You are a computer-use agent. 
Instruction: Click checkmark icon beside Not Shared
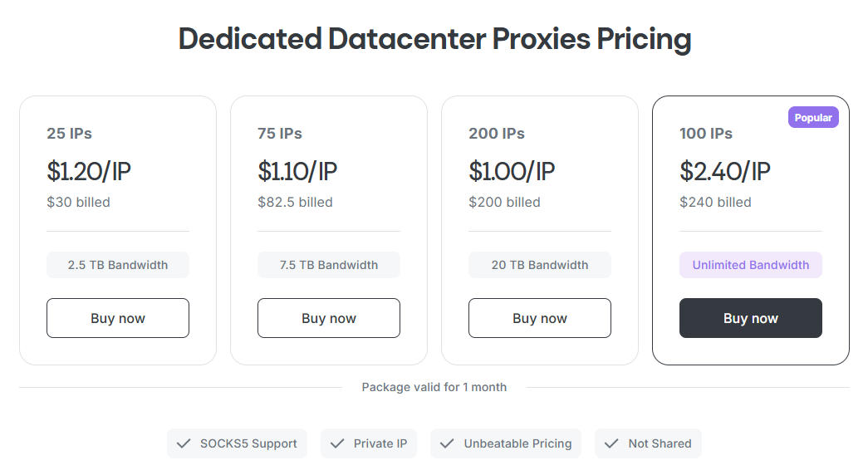pyautogui.click(x=611, y=443)
